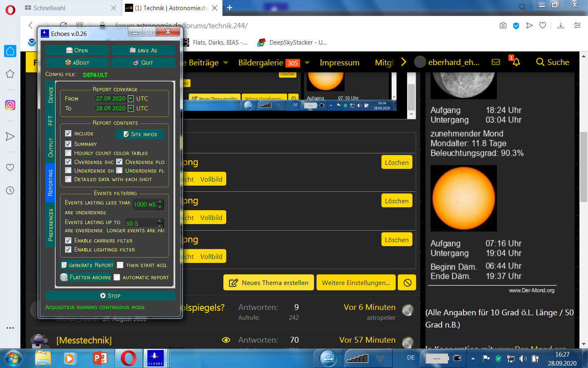Click the orange sun thumbnail image
Viewport: 588px width, 368px height.
pyautogui.click(x=464, y=198)
